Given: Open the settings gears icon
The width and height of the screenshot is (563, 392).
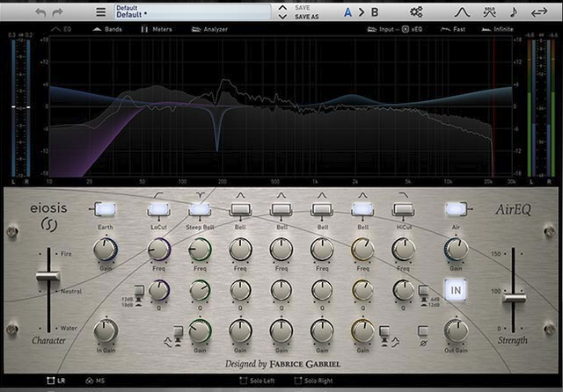Looking at the screenshot, I should pos(416,12).
